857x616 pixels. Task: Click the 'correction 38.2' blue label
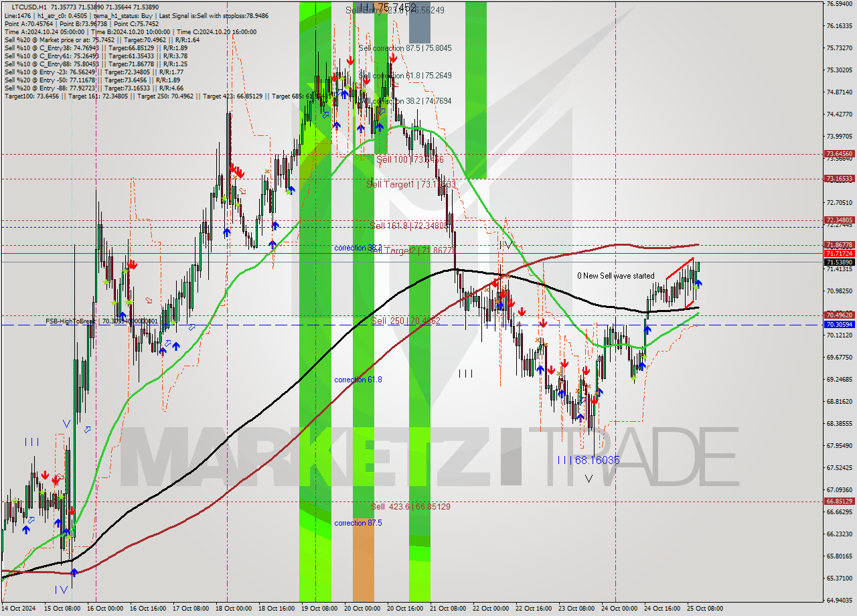coord(358,248)
